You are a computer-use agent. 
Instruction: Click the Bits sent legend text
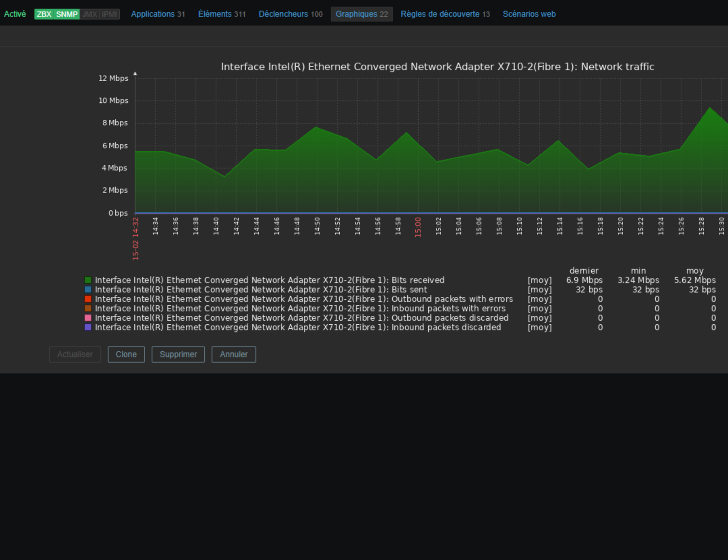(261, 290)
